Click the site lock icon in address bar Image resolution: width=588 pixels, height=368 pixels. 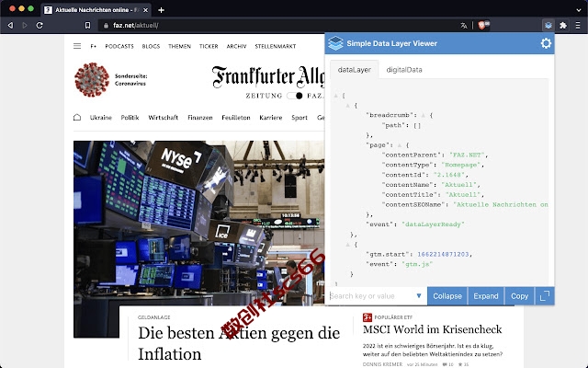(106, 25)
